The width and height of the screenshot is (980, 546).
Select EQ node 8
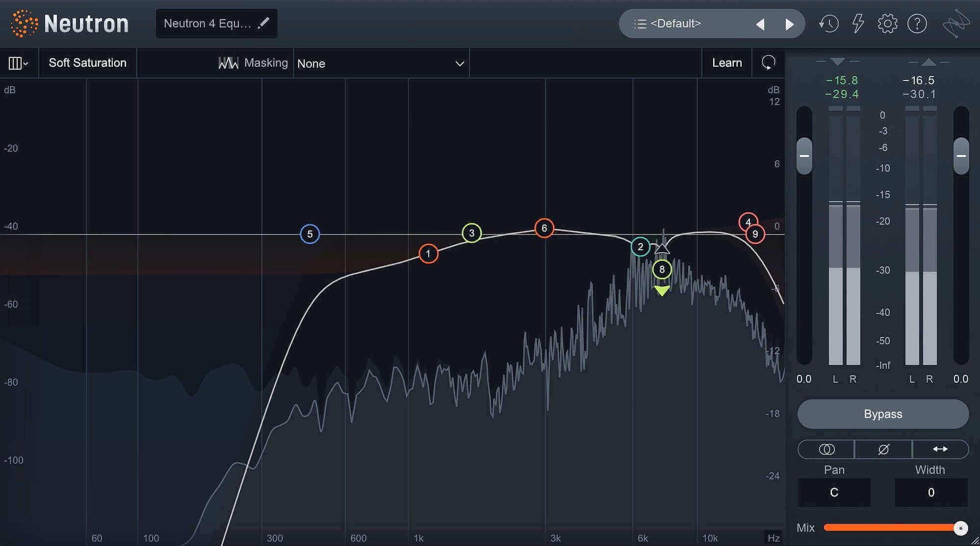coord(662,269)
